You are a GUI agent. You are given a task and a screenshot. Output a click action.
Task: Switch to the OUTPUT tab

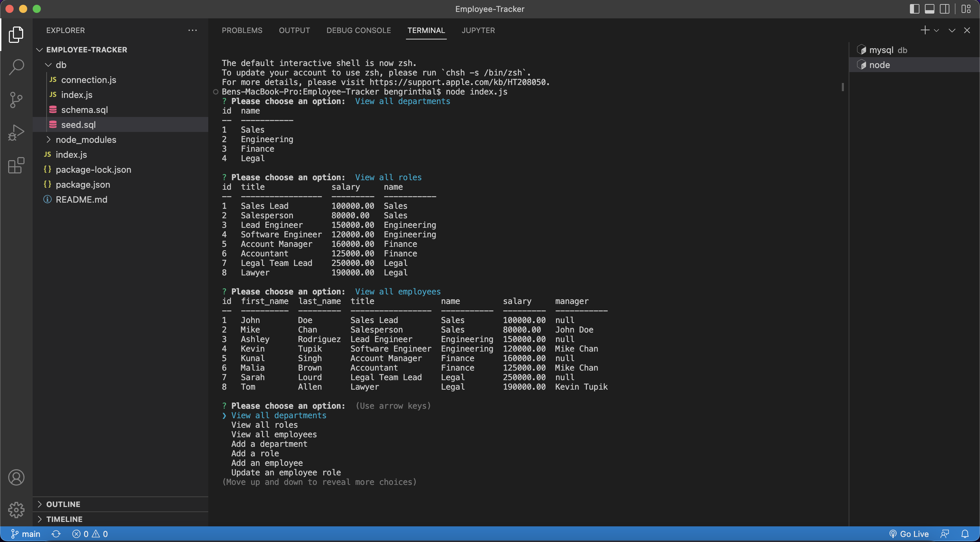click(294, 30)
